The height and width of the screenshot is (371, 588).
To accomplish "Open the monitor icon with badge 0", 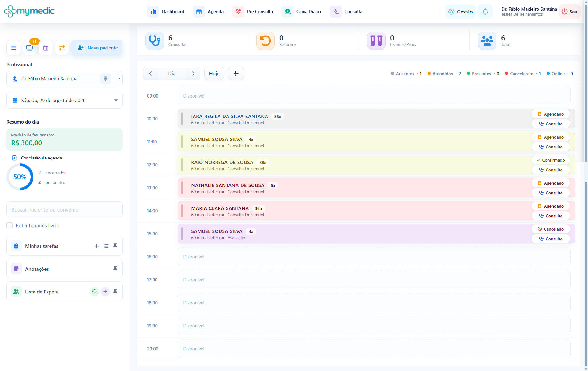I will [30, 48].
